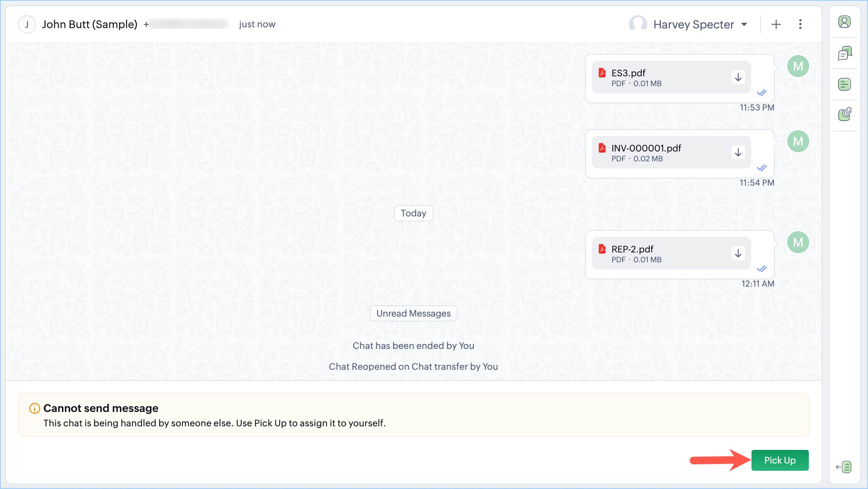
Task: Click the Harvey Specter avatar image
Action: [x=638, y=24]
